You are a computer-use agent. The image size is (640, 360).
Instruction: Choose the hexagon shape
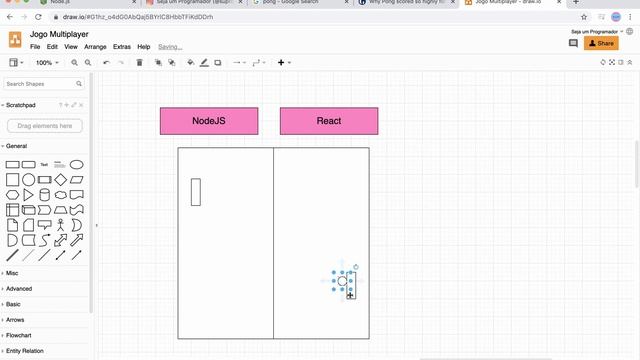tap(13, 195)
